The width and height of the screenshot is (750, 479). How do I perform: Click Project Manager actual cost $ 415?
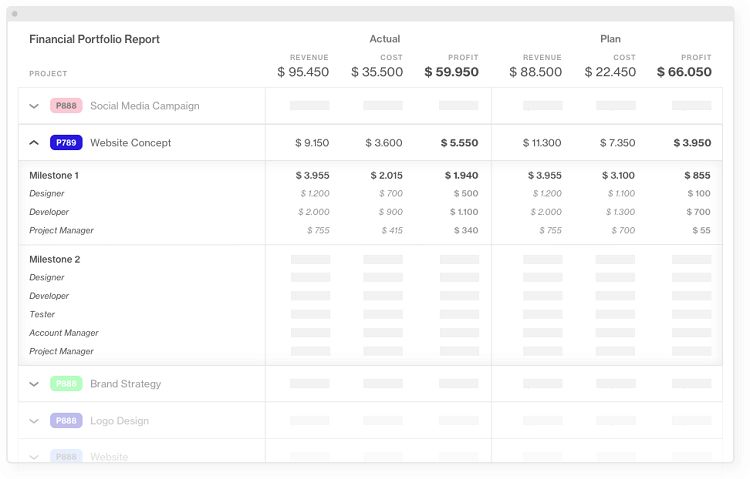coord(392,231)
